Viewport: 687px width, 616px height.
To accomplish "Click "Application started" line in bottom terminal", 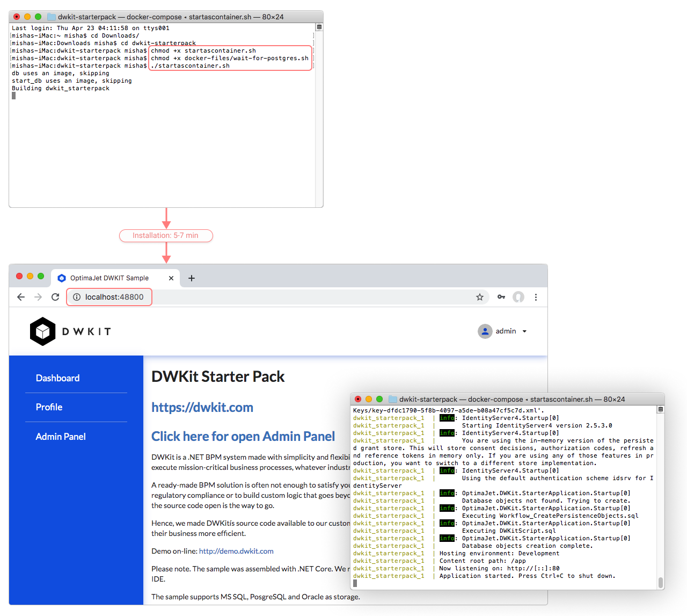I will coord(528,576).
